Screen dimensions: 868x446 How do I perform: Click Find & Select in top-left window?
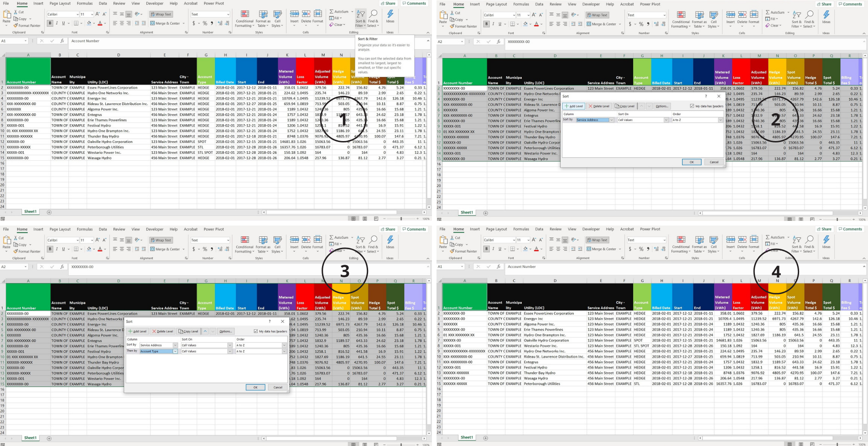click(373, 19)
